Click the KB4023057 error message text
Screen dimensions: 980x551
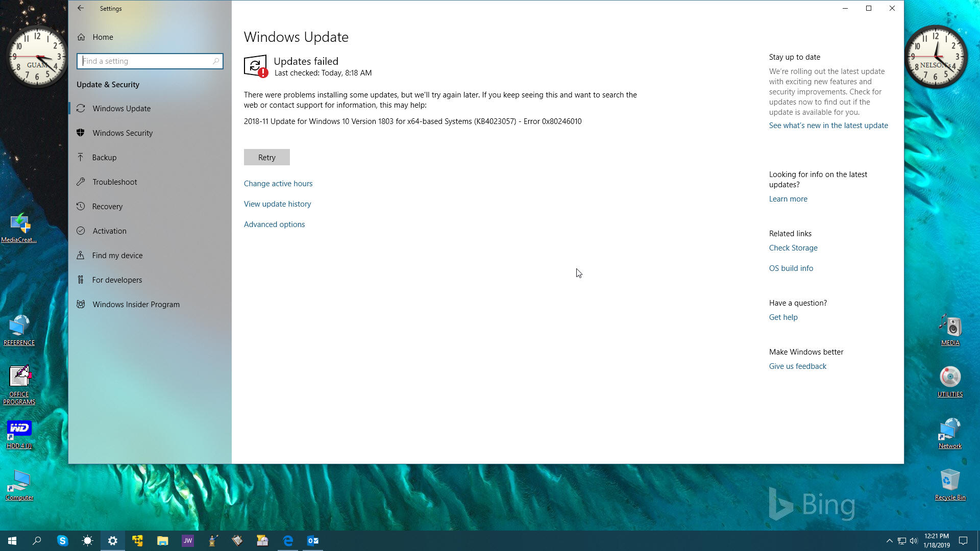point(412,121)
